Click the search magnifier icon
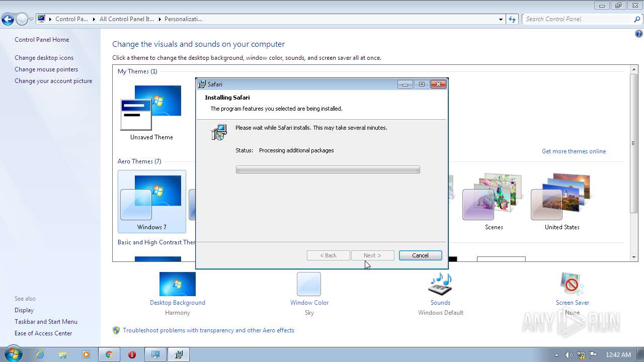 coord(637,19)
